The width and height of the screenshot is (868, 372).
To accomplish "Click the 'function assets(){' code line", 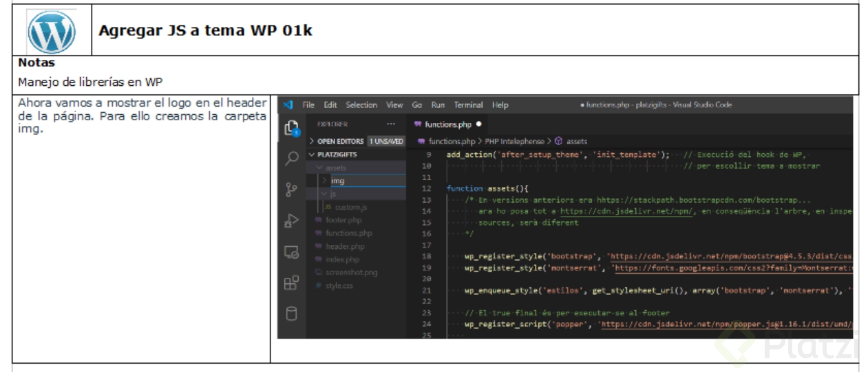I will pos(487,188).
